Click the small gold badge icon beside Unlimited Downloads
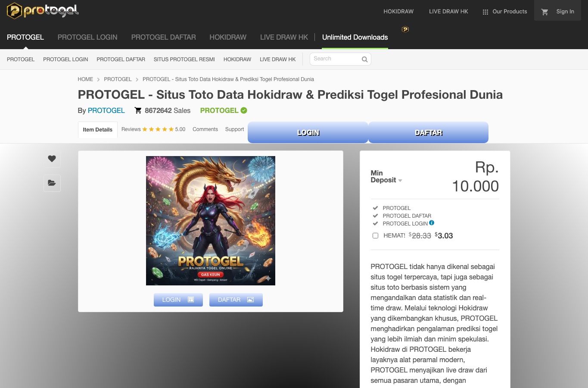The height and width of the screenshot is (388, 588). pos(405,29)
